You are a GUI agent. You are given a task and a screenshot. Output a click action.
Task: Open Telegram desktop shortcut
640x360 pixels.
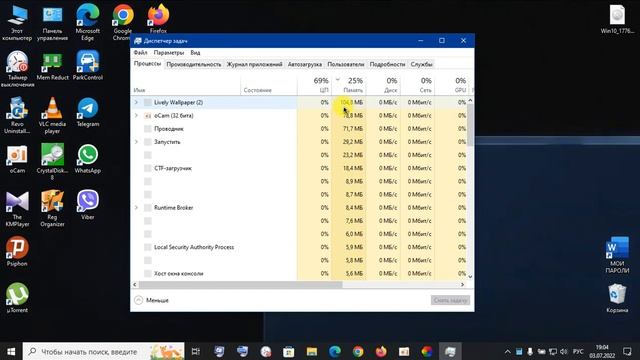pyautogui.click(x=87, y=113)
